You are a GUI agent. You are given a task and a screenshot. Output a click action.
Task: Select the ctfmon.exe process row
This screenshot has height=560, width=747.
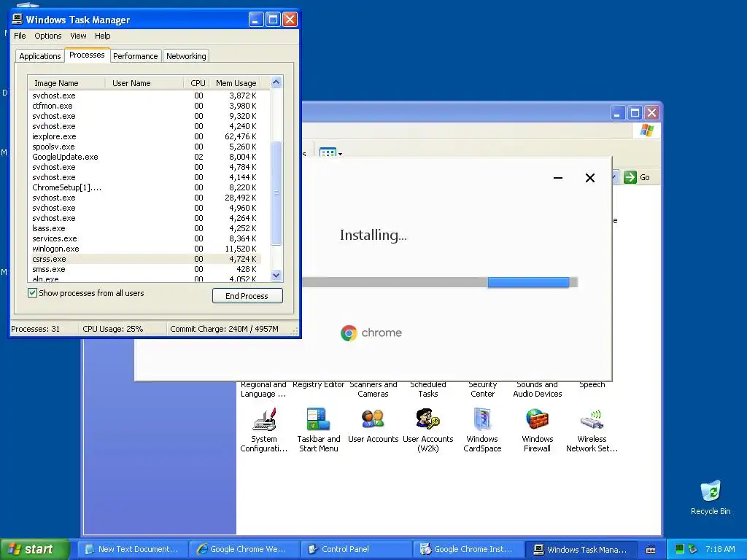145,106
